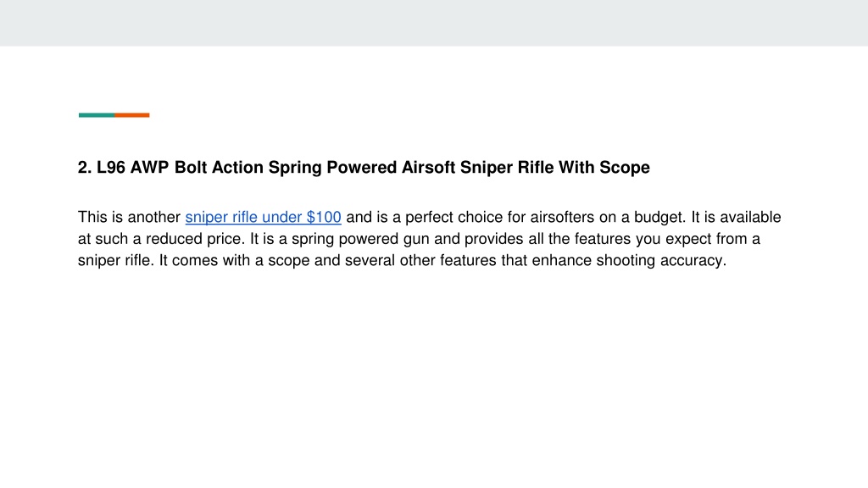
Task: Click the teal segment of the accent bar
Action: [97, 115]
